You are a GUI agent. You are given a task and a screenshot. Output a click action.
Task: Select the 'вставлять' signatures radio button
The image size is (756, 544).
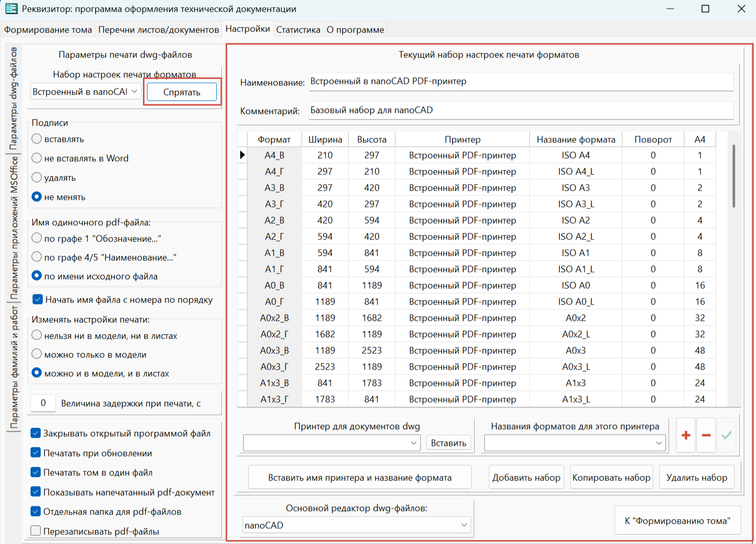click(x=37, y=139)
